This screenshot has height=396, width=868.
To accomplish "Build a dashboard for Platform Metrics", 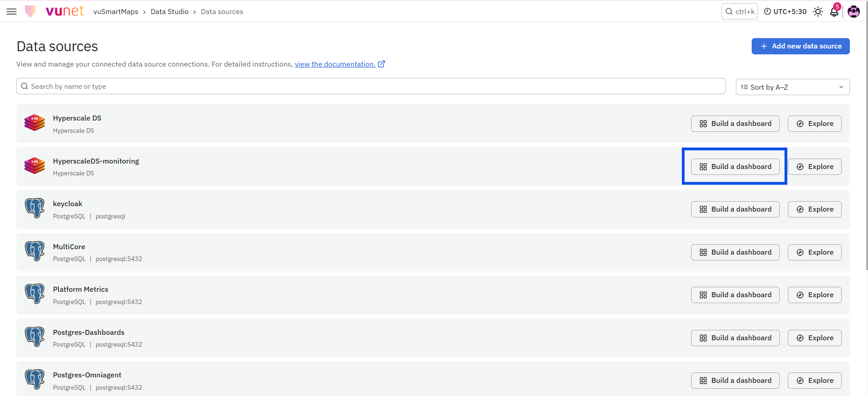I will pos(735,295).
